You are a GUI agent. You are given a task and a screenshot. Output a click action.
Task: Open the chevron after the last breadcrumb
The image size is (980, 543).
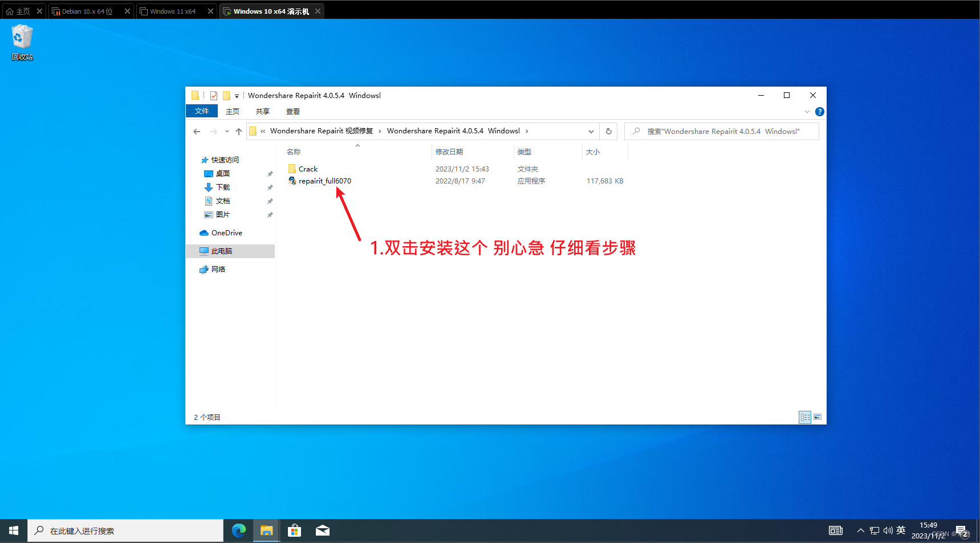click(527, 131)
